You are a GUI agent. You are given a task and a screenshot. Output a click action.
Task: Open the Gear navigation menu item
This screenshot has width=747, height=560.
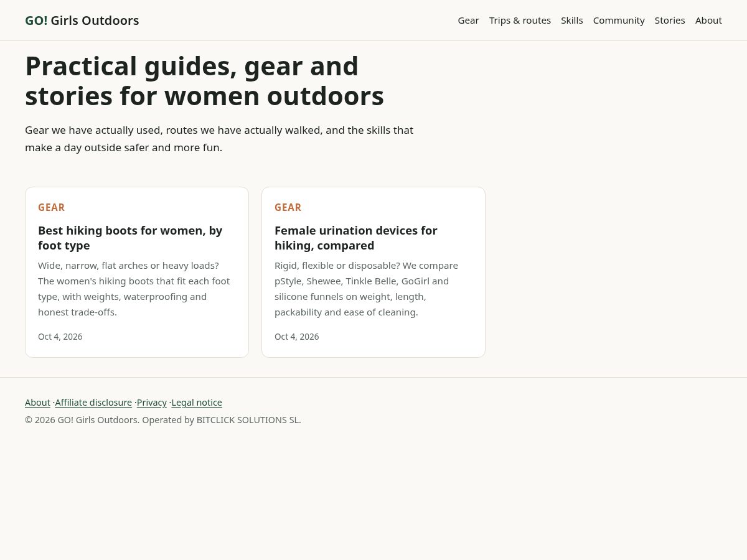(x=468, y=21)
